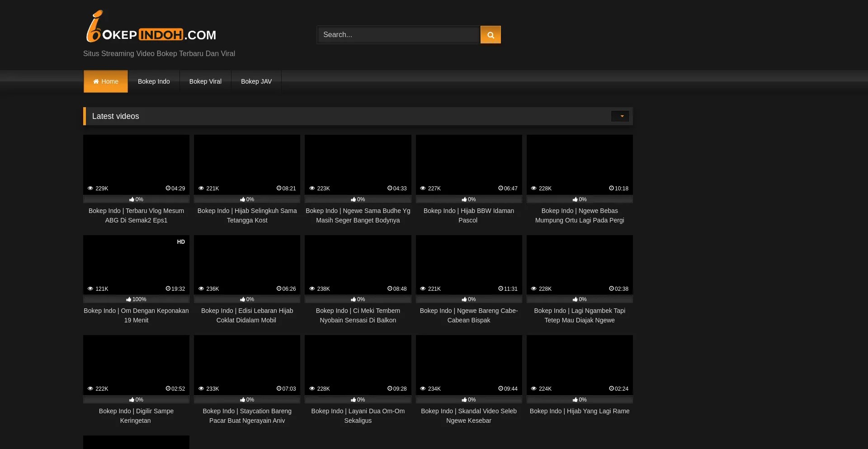Open the Bokep JAV menu item
Image resolution: width=868 pixels, height=449 pixels.
point(256,81)
